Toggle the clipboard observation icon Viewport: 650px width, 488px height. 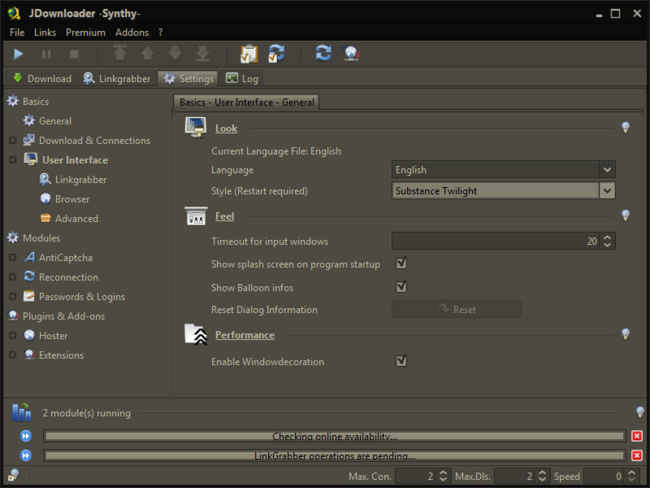click(x=249, y=53)
